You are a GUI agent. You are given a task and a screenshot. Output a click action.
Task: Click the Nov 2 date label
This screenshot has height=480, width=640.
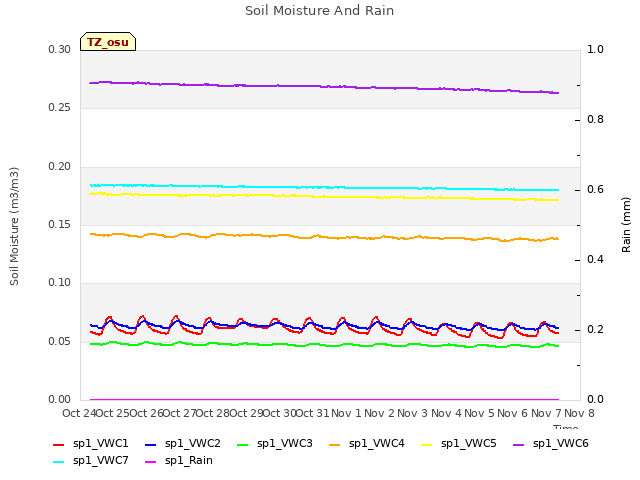pyautogui.click(x=380, y=413)
